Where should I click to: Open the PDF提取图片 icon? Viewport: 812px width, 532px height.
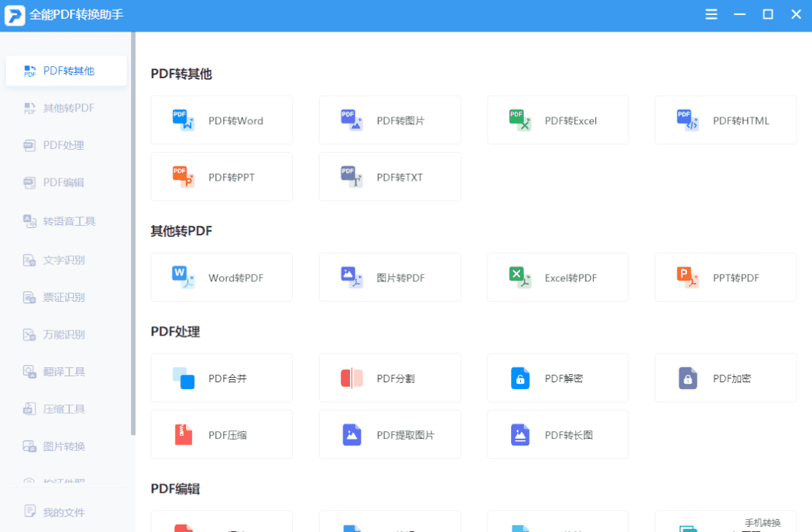coord(351,435)
